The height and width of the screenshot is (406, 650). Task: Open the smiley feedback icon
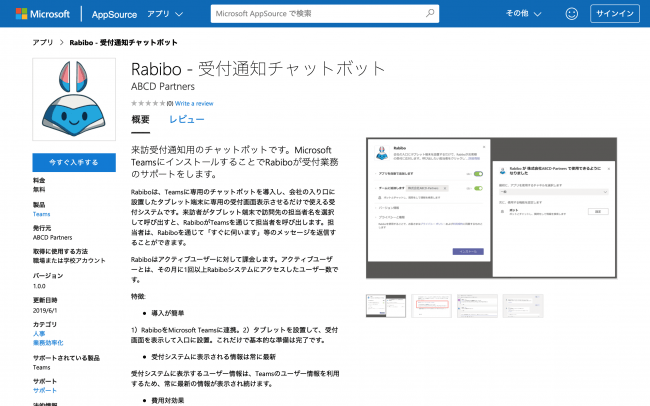click(x=572, y=14)
